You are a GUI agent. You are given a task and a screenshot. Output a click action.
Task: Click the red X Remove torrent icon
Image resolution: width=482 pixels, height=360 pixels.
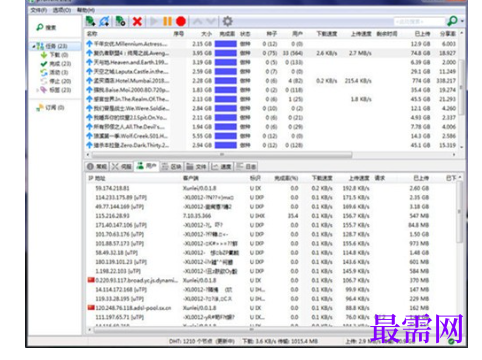click(137, 22)
